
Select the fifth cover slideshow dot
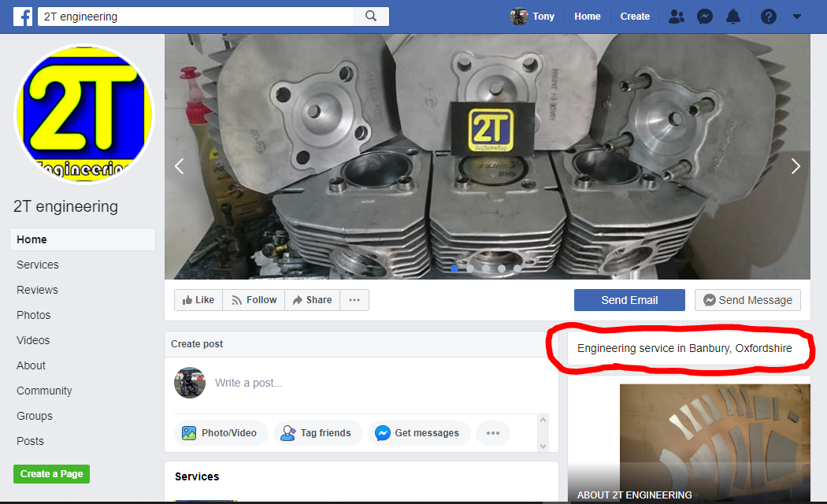pos(517,269)
